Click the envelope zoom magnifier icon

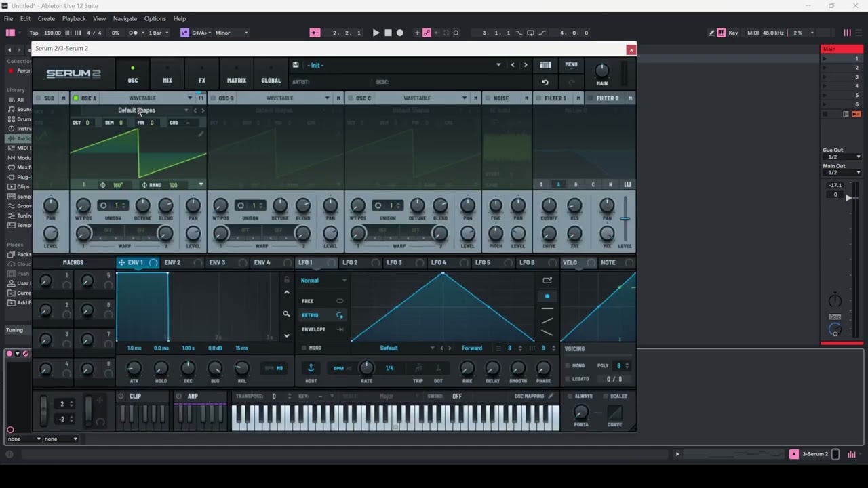pyautogui.click(x=286, y=314)
